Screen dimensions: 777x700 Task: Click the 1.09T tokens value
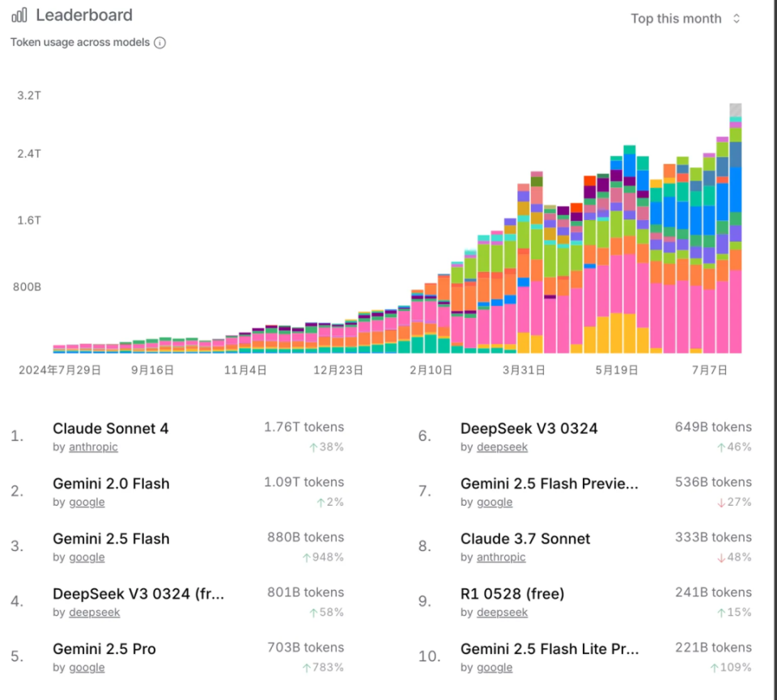pos(304,482)
